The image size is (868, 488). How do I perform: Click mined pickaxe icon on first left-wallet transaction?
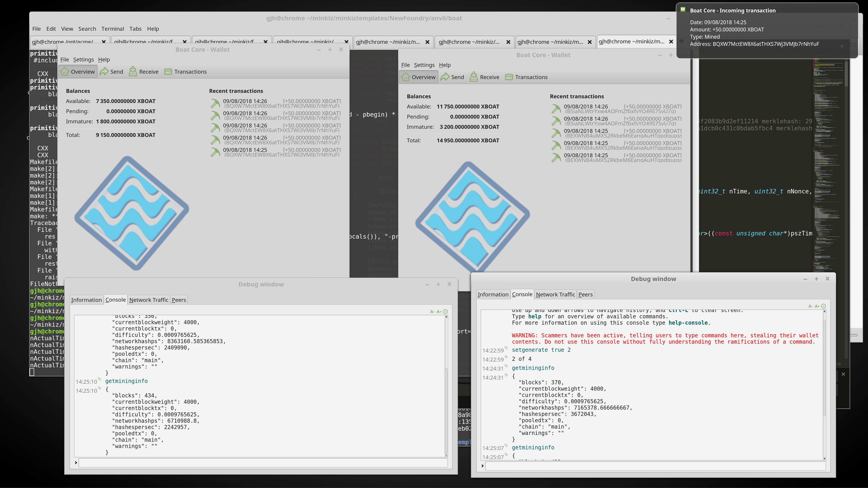click(x=215, y=103)
